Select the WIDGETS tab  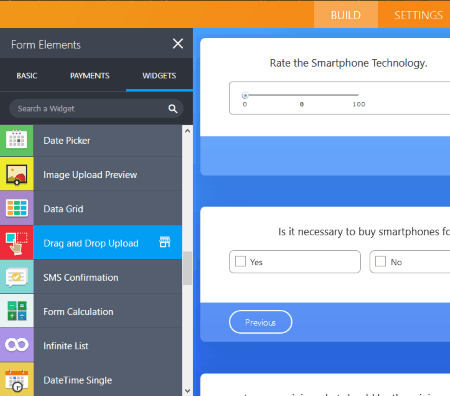159,76
